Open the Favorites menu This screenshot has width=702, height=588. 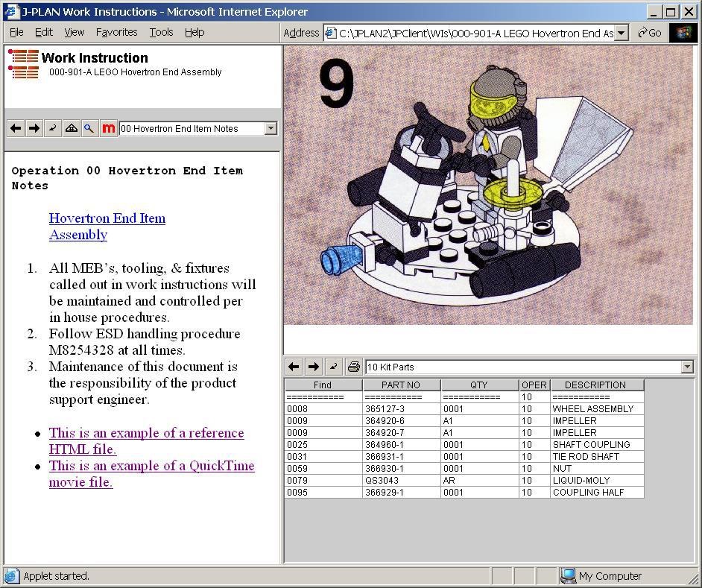pos(116,32)
